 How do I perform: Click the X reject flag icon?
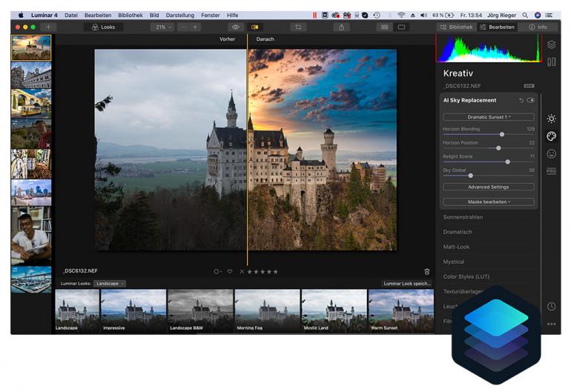point(242,271)
